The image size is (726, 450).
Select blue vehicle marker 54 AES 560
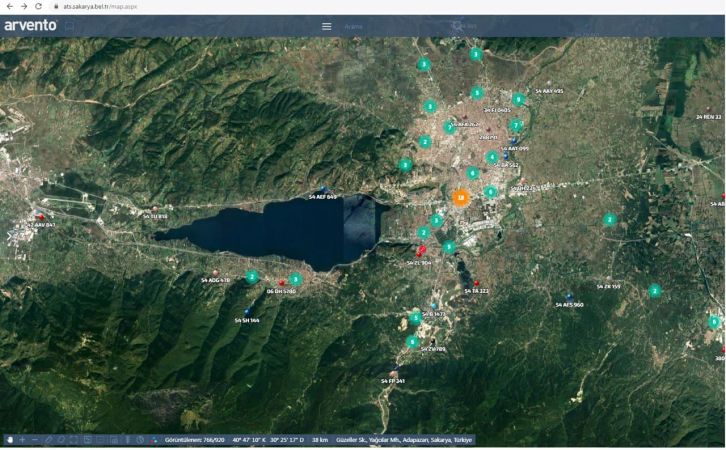click(569, 297)
